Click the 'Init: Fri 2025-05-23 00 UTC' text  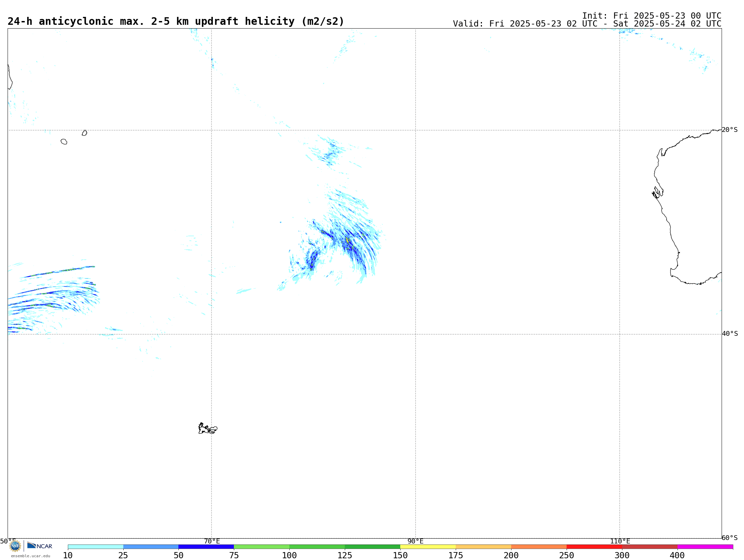(652, 16)
